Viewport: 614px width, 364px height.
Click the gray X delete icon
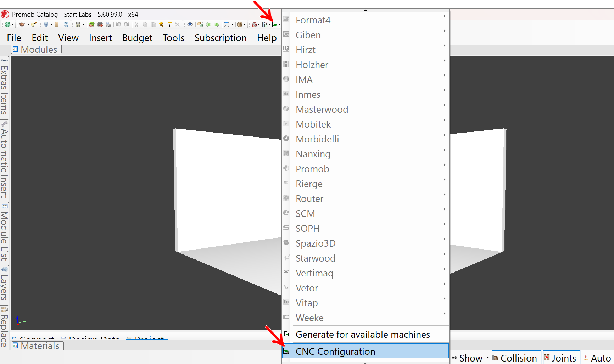(178, 24)
